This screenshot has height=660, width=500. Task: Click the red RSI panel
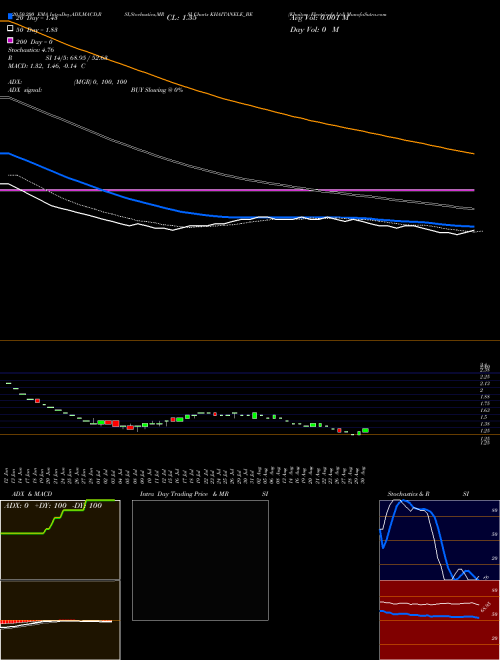(439, 620)
